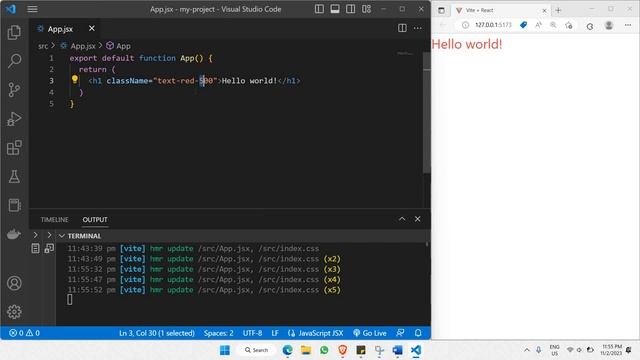The image size is (640, 360).
Task: Click the lightbulb code action icon
Action: [75, 79]
